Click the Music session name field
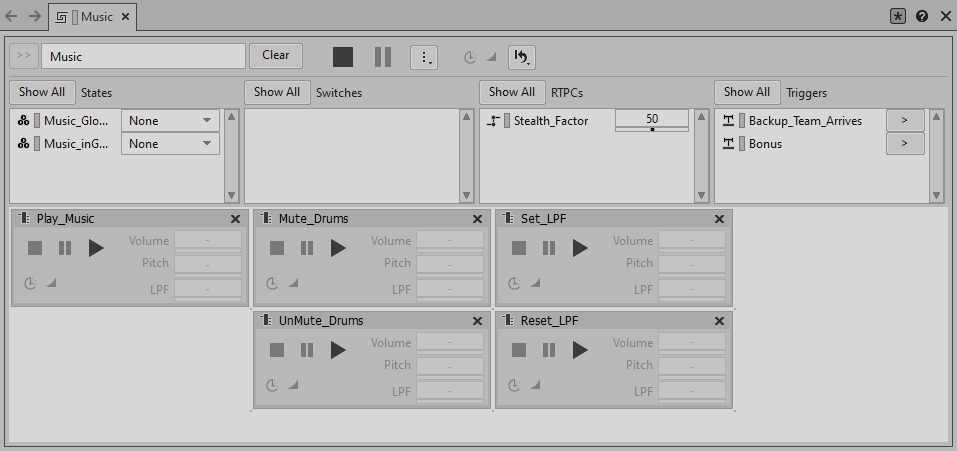957x451 pixels. click(145, 57)
